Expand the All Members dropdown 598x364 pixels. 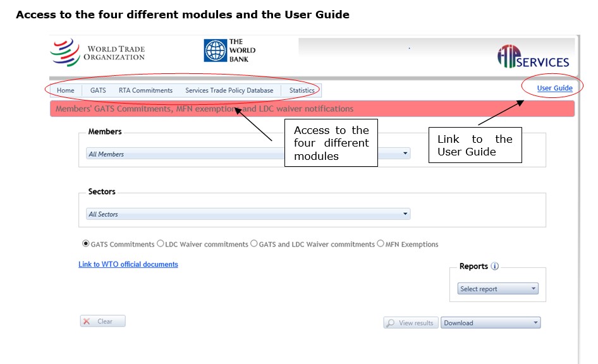point(248,154)
